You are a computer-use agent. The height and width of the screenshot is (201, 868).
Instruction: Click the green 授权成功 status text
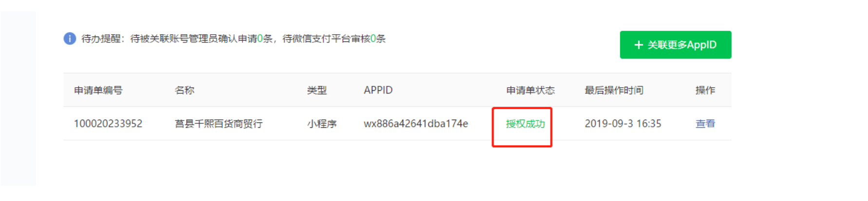(525, 124)
